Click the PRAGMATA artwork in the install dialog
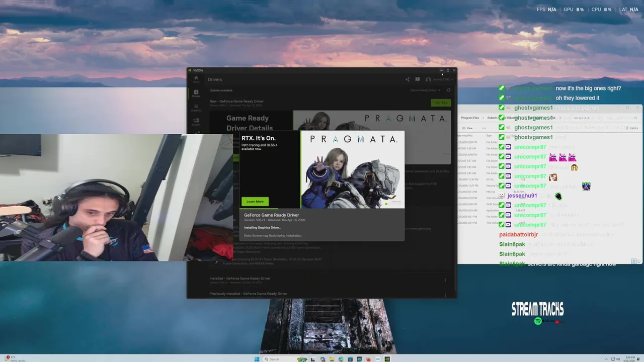 point(352,169)
